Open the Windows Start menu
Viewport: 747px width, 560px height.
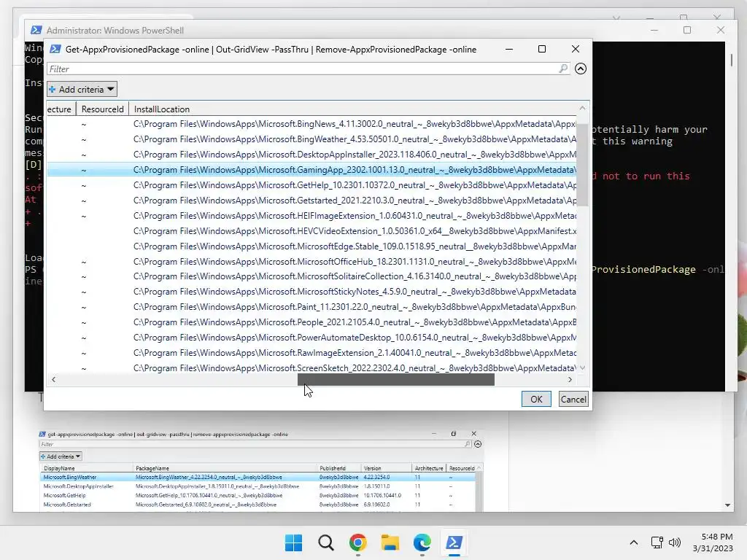click(x=293, y=542)
